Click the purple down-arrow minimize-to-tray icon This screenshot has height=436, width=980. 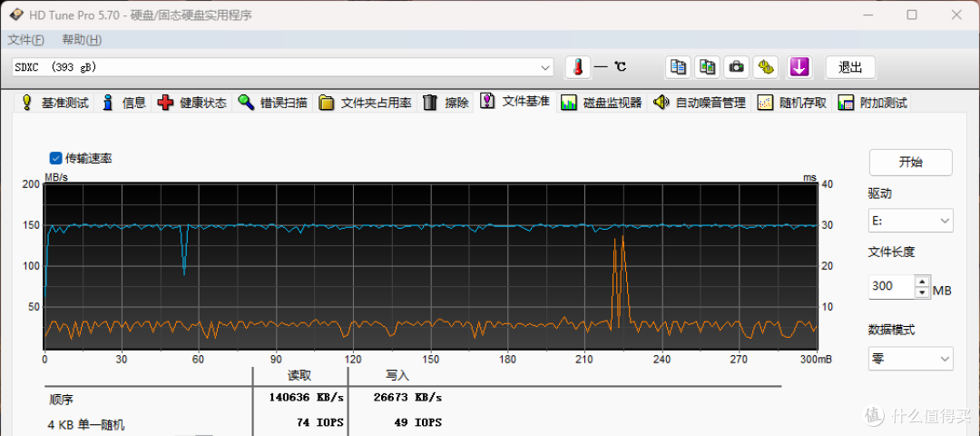tap(799, 67)
